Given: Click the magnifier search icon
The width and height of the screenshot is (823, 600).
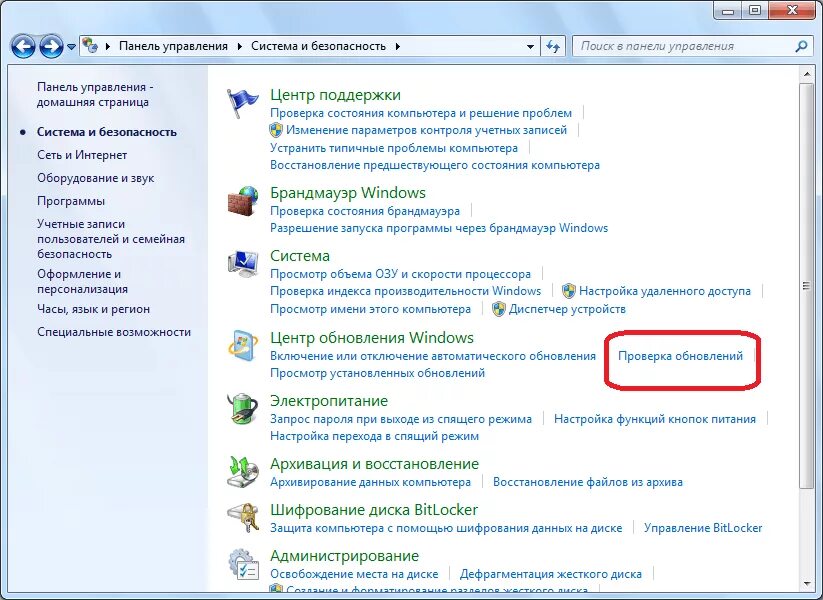Looking at the screenshot, I should [x=801, y=46].
